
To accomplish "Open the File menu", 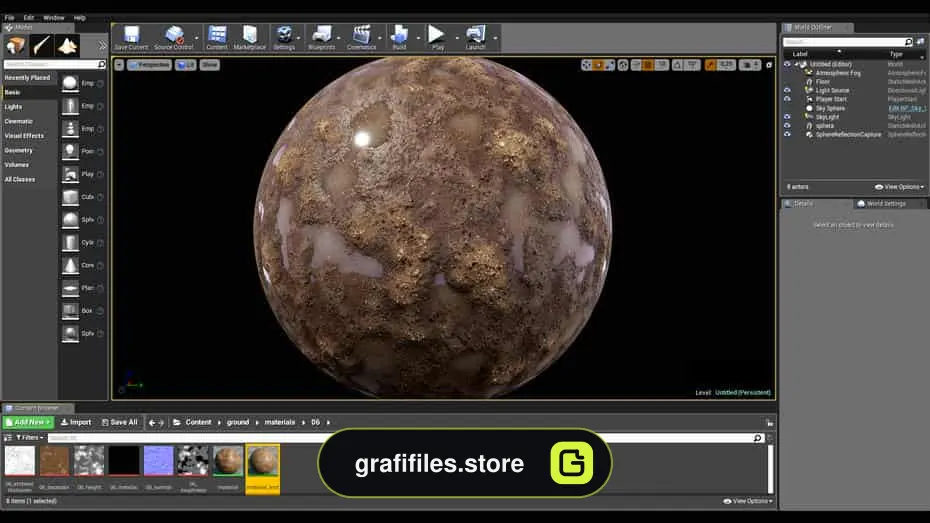I will point(9,18).
